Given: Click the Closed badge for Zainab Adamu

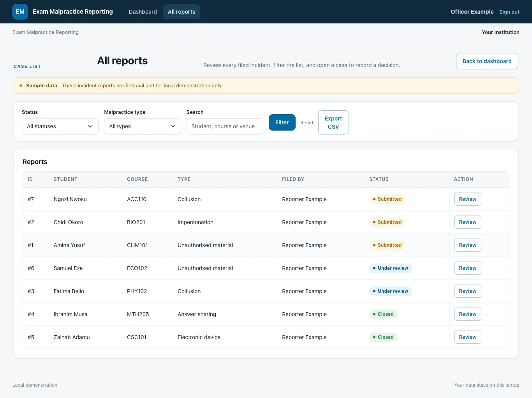Looking at the screenshot, I should (383, 337).
